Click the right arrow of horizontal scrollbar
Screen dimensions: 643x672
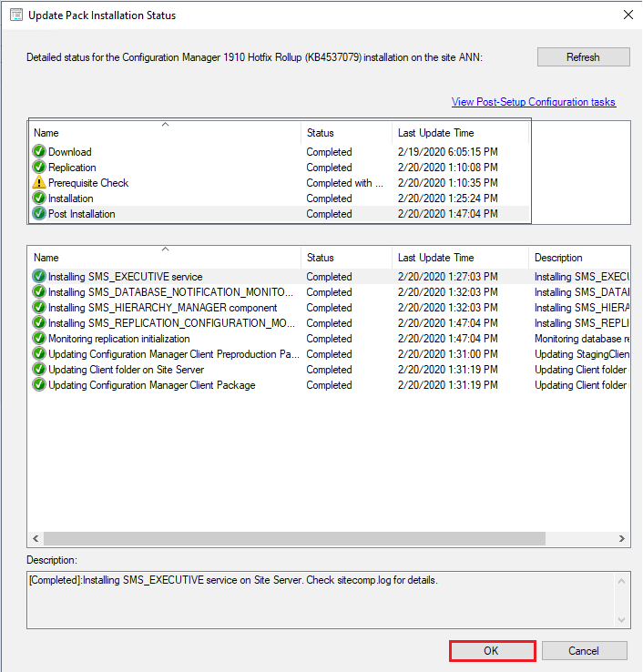coord(621,538)
